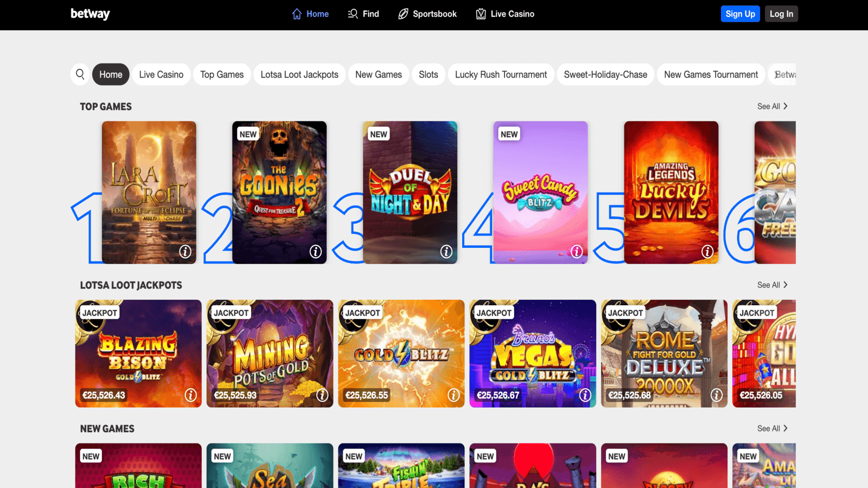The height and width of the screenshot is (488, 868).
Task: Open info for Sweet Candy Blitz
Action: pos(576,252)
